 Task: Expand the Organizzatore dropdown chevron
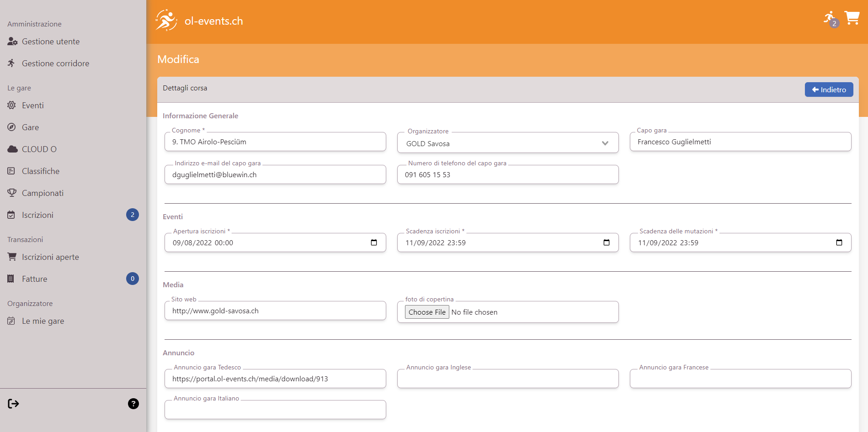point(605,143)
